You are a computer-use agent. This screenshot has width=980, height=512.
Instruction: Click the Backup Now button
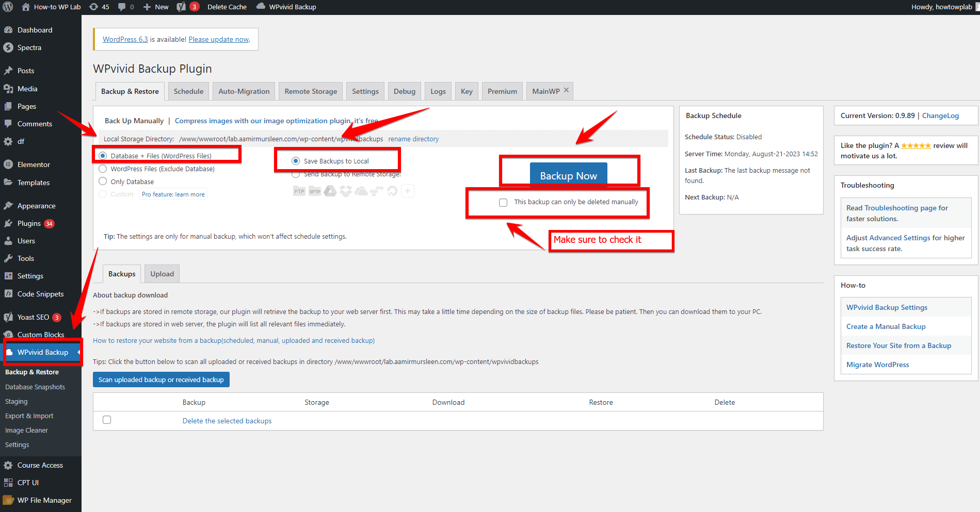click(x=568, y=174)
